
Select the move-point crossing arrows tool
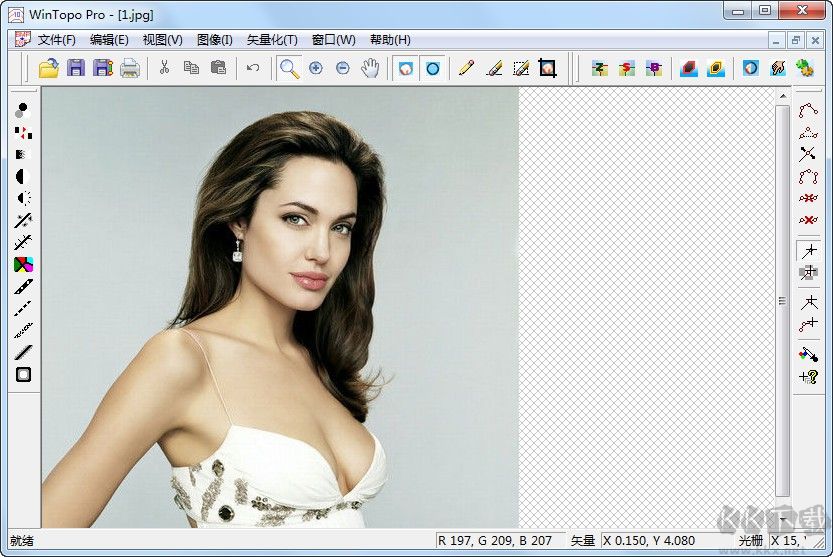(808, 154)
